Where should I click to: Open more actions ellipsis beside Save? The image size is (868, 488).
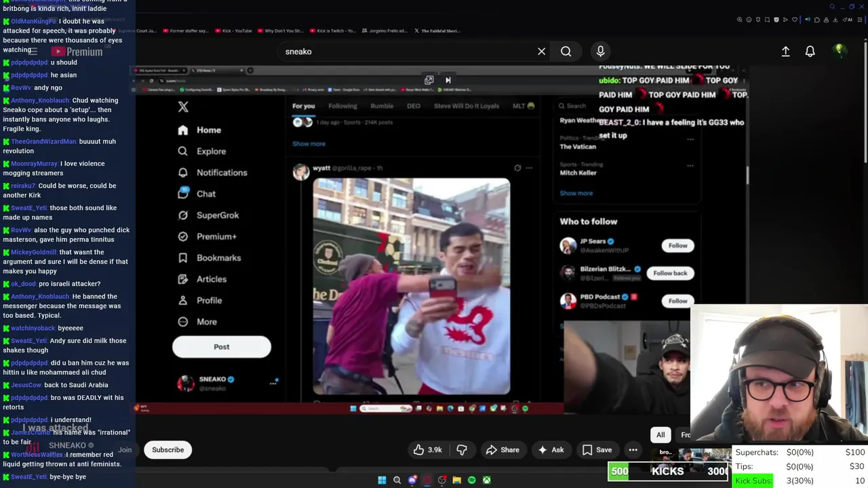point(633,449)
